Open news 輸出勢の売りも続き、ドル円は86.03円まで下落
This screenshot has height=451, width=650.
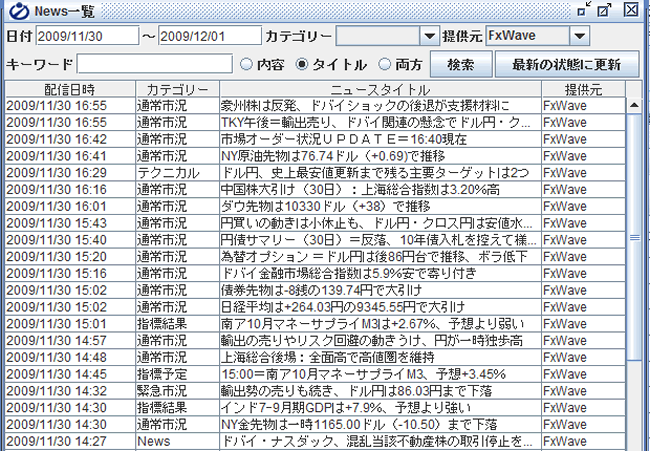pyautogui.click(x=380, y=391)
